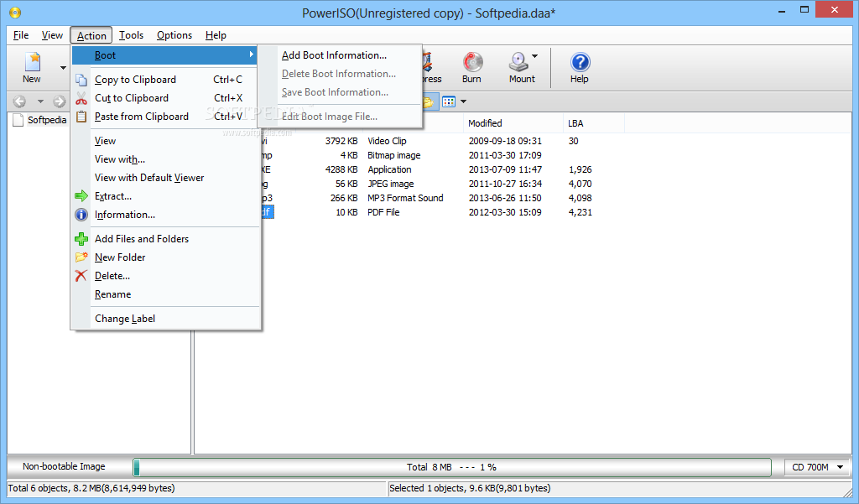The width and height of the screenshot is (859, 504).
Task: Select the Softpedia tree node
Action: [x=47, y=120]
